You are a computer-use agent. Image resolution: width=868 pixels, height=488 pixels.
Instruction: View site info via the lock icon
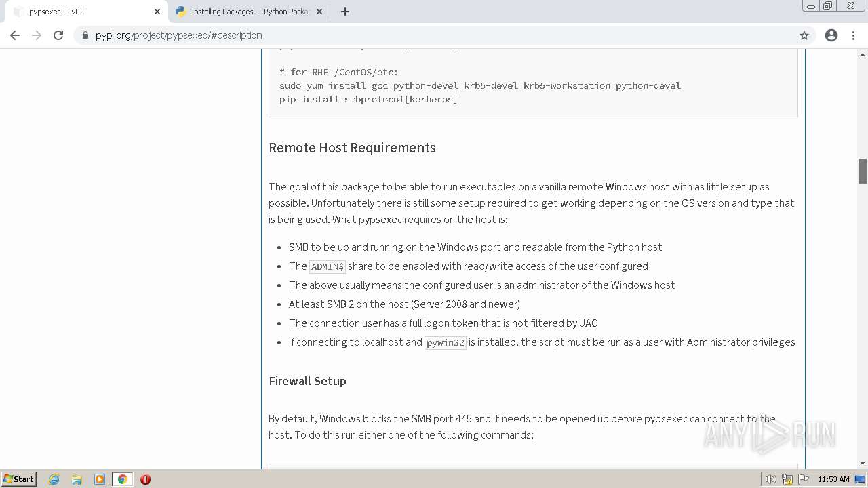tap(85, 35)
